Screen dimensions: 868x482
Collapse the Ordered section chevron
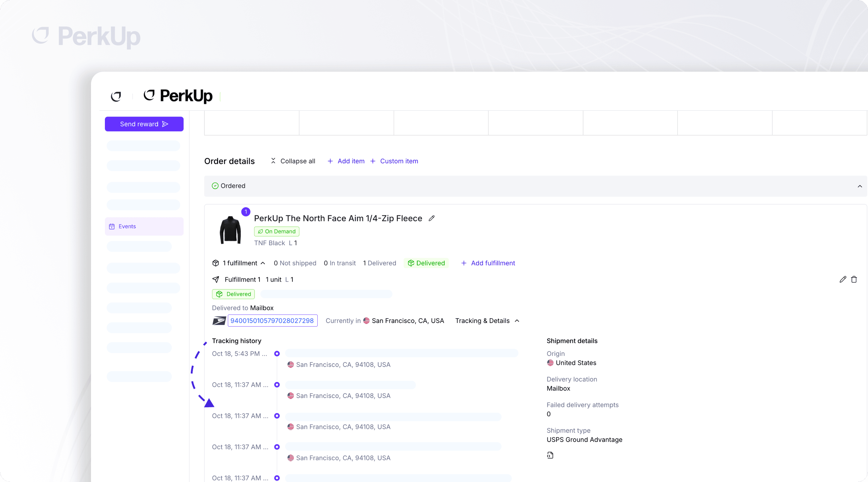[x=860, y=186]
